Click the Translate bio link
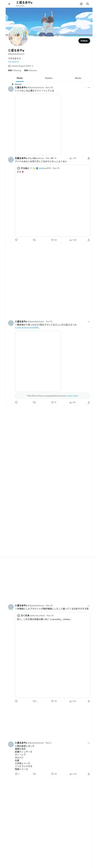98x868 pixels. [14, 62]
